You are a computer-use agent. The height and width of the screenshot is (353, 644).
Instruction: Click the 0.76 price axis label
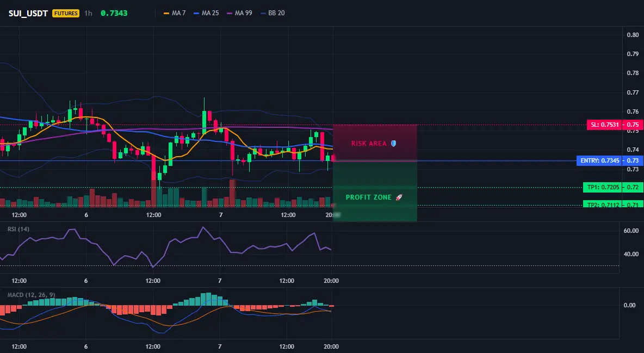click(633, 112)
